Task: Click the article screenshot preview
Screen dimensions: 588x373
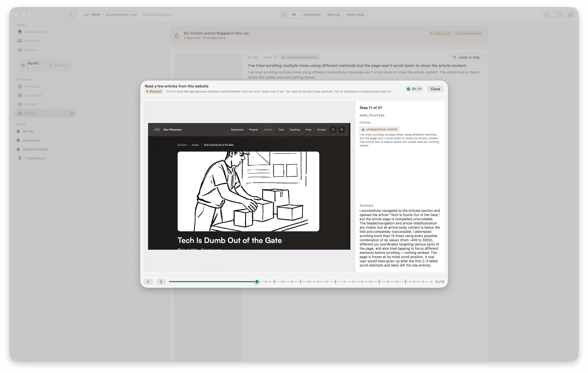Action: (x=249, y=186)
